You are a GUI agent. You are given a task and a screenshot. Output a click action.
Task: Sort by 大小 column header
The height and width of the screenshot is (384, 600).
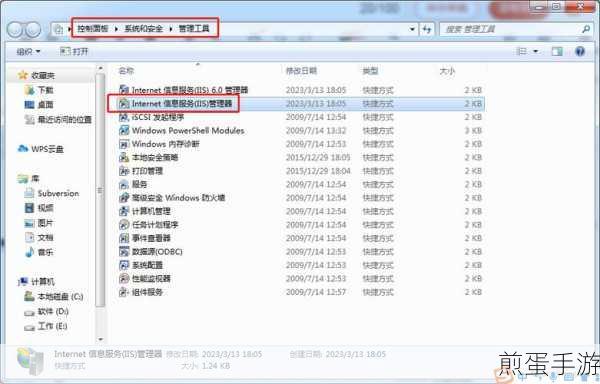447,71
